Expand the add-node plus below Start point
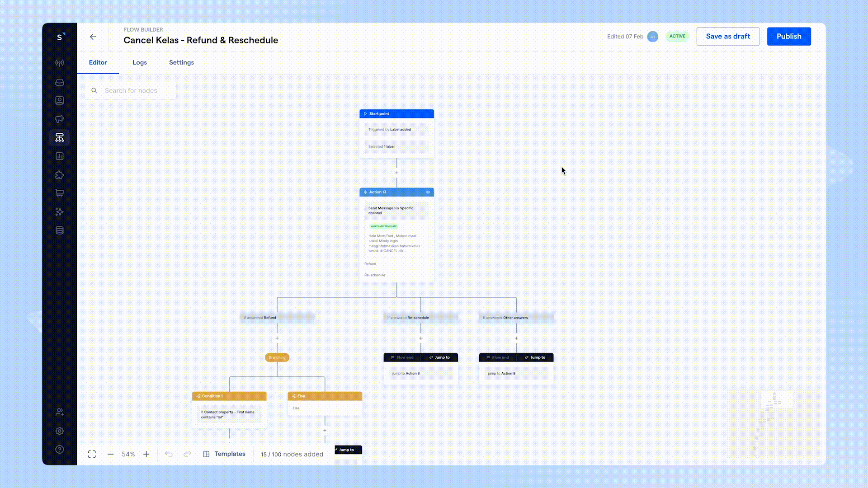868x488 pixels. click(396, 173)
